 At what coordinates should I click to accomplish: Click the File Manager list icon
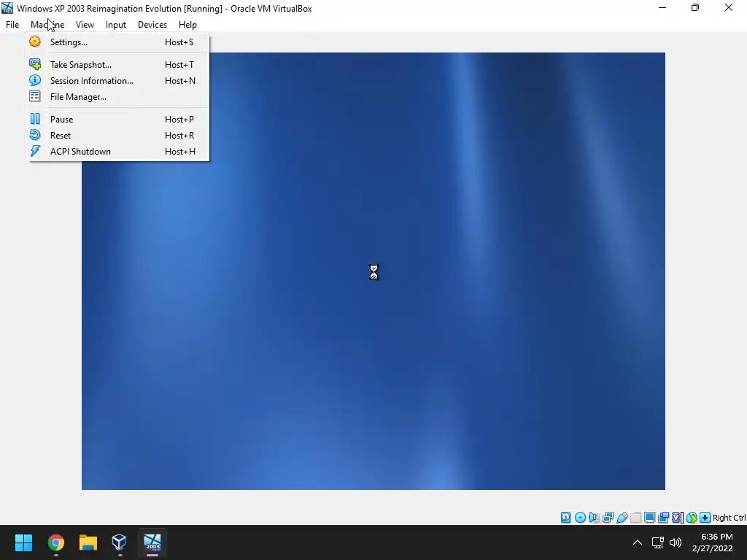pyautogui.click(x=35, y=97)
